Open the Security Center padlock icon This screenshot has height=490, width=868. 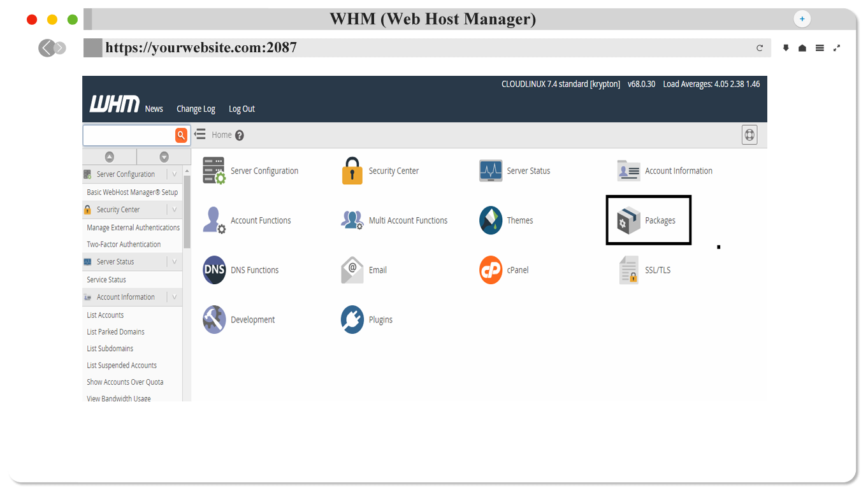point(352,171)
